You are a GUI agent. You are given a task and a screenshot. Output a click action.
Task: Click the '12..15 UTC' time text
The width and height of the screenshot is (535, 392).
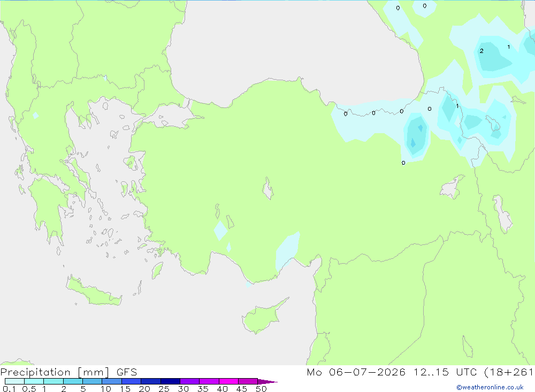click(445, 372)
